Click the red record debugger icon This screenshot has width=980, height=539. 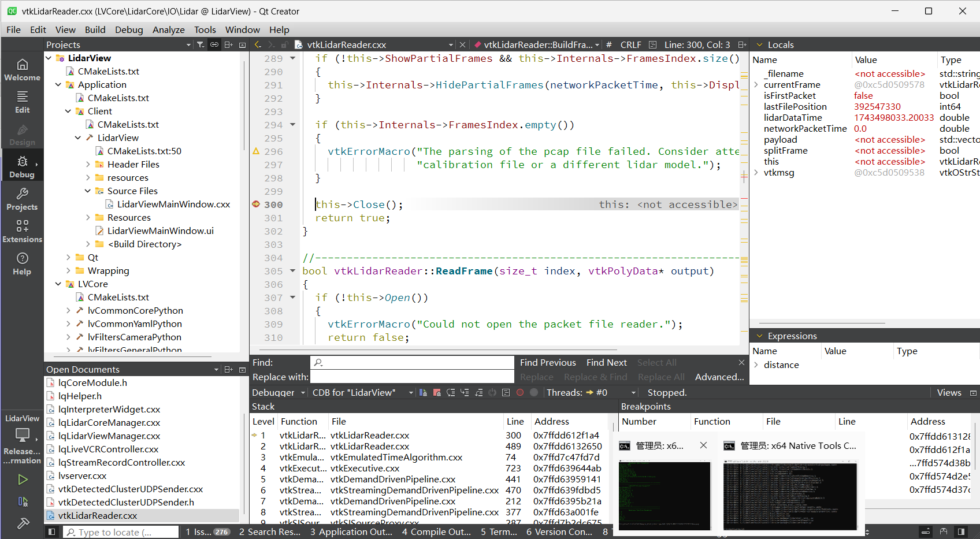pos(520,392)
